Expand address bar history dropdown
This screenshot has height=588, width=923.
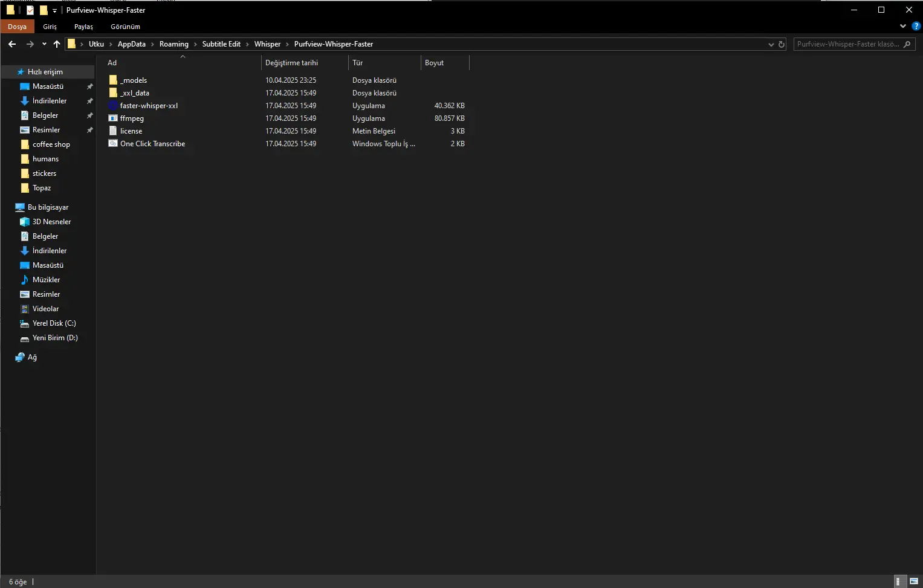point(771,44)
